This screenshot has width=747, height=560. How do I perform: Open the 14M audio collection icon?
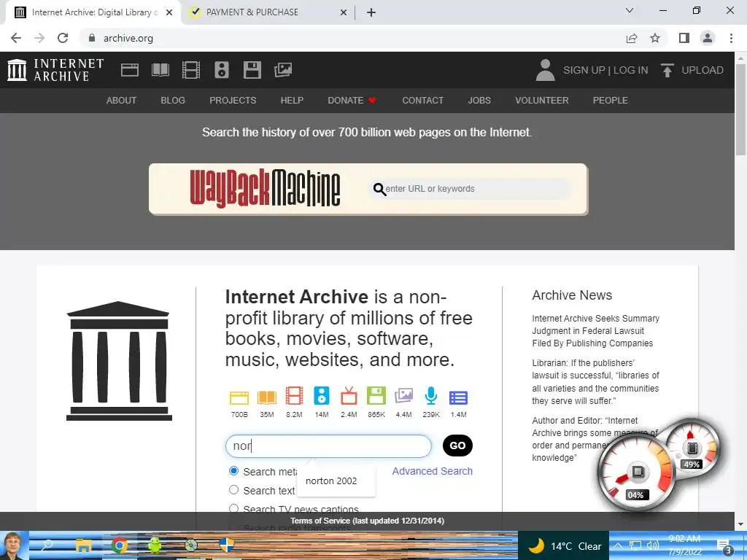coord(322,396)
